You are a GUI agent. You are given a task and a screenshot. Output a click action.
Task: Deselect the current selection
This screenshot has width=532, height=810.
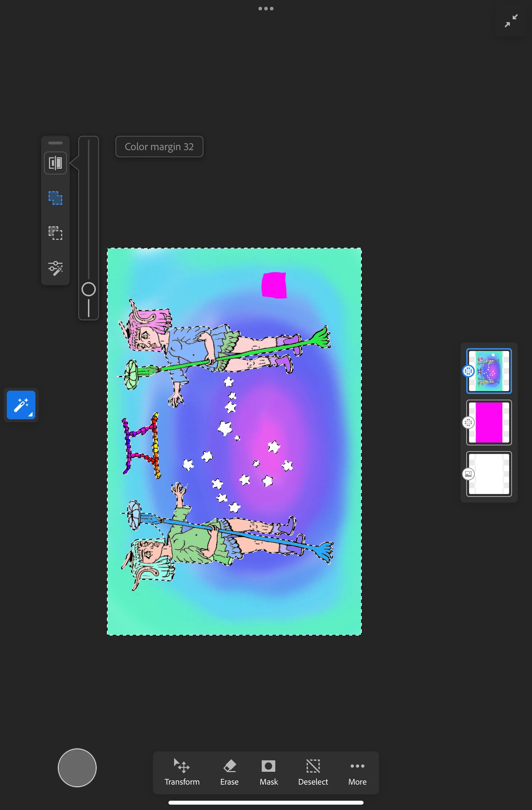[x=313, y=772]
